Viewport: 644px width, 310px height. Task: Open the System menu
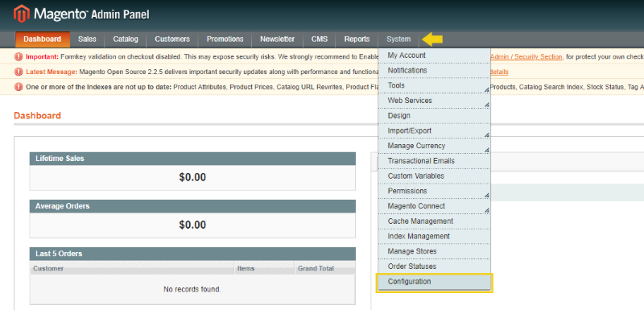398,39
